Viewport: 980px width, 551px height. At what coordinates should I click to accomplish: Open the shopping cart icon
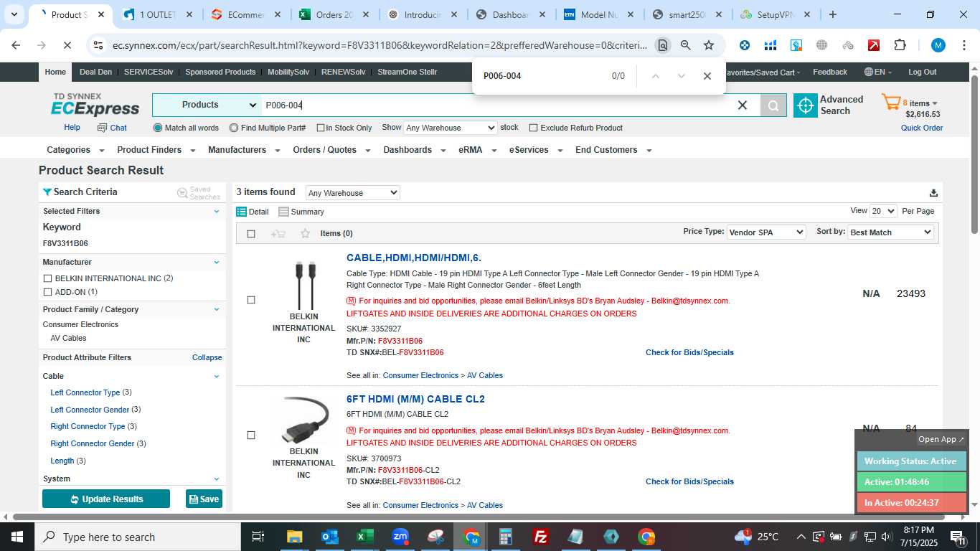891,103
